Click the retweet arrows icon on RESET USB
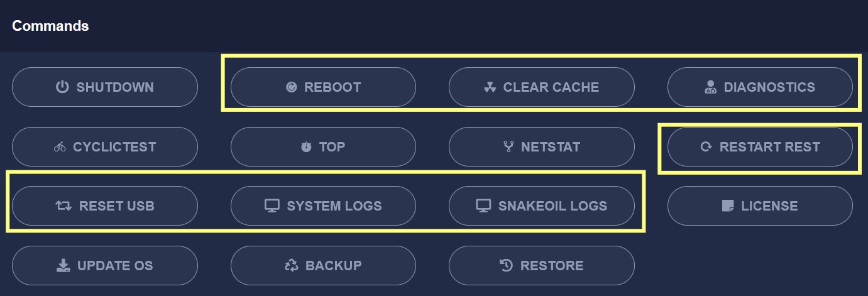This screenshot has width=868, height=296. point(63,206)
